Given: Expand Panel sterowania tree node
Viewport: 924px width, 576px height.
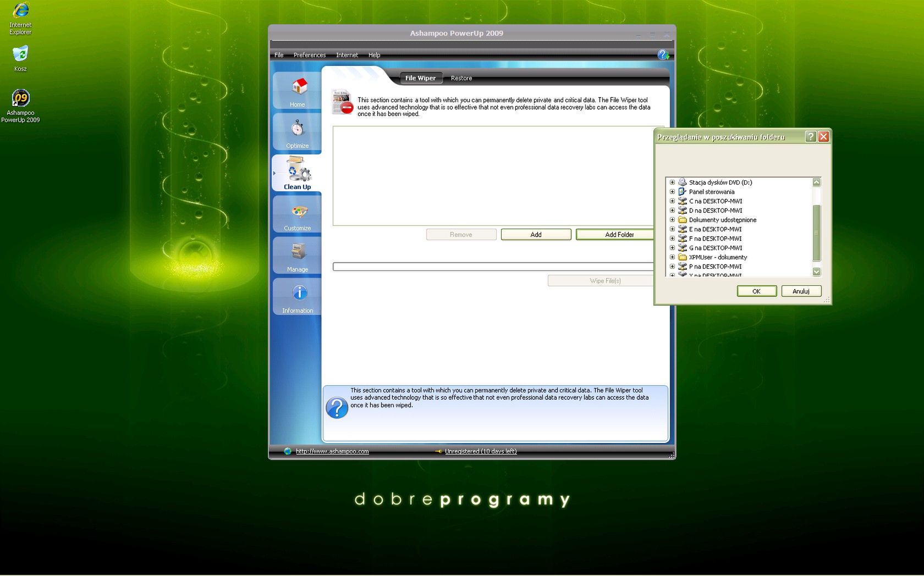Looking at the screenshot, I should coord(672,192).
